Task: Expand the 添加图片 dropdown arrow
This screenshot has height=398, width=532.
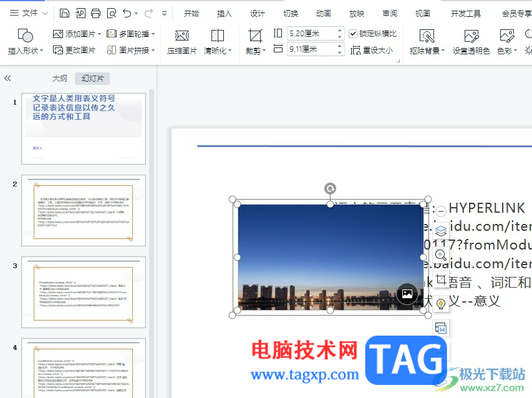Action: 99,34
